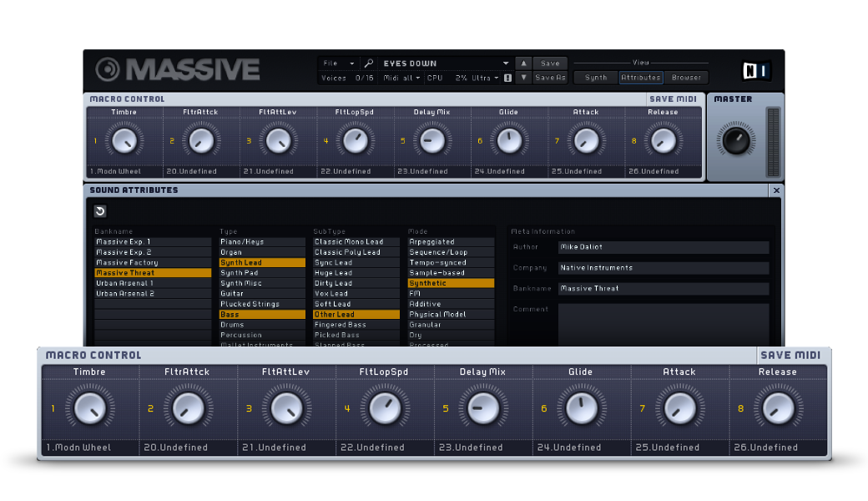
Task: Click SAVE MIDI in the enlarged Macro Control strip
Action: pyautogui.click(x=790, y=356)
